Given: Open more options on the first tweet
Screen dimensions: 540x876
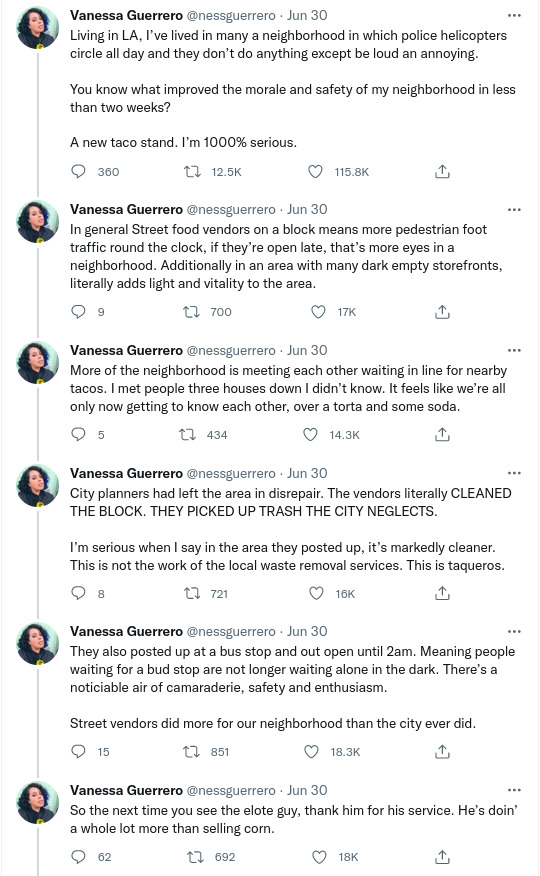Looking at the screenshot, I should click(514, 16).
